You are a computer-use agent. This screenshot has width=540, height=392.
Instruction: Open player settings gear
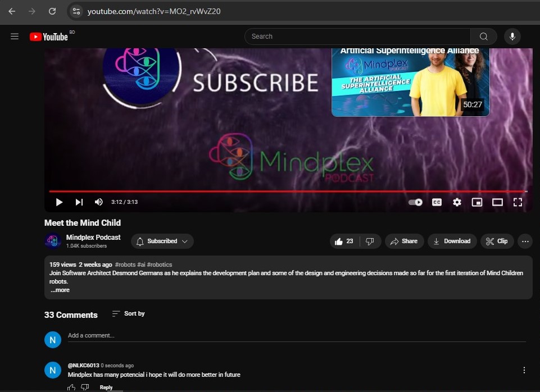click(x=457, y=202)
